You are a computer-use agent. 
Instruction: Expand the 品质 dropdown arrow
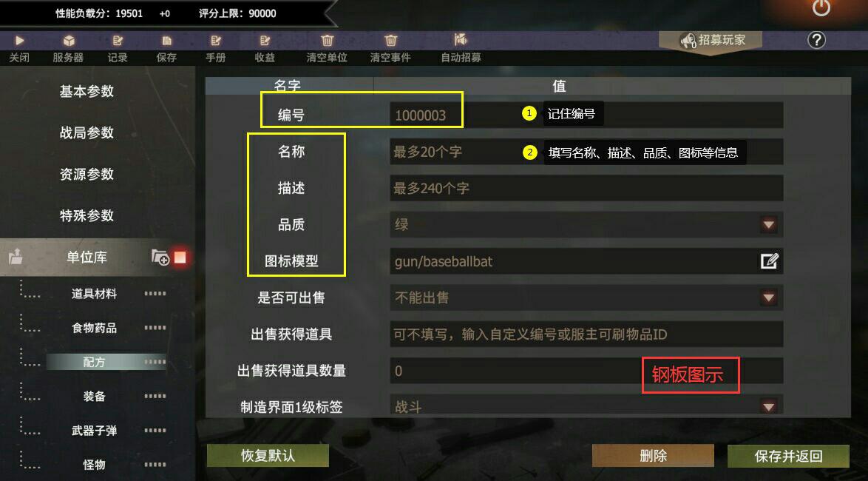coord(767,224)
